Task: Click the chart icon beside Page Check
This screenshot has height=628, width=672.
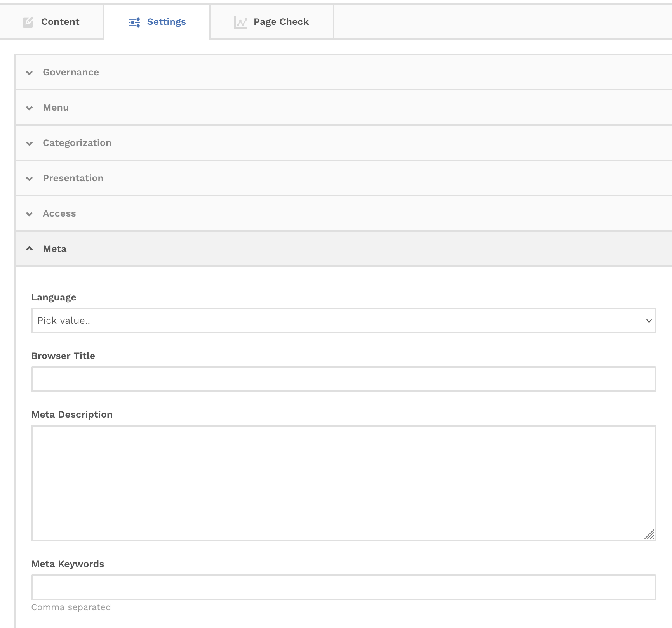Action: click(x=240, y=23)
